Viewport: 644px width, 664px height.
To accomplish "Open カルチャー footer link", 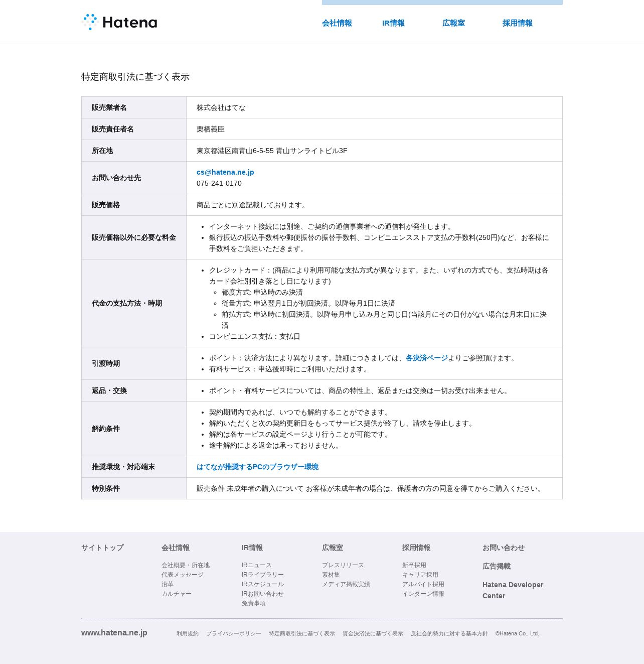I will pos(177,594).
